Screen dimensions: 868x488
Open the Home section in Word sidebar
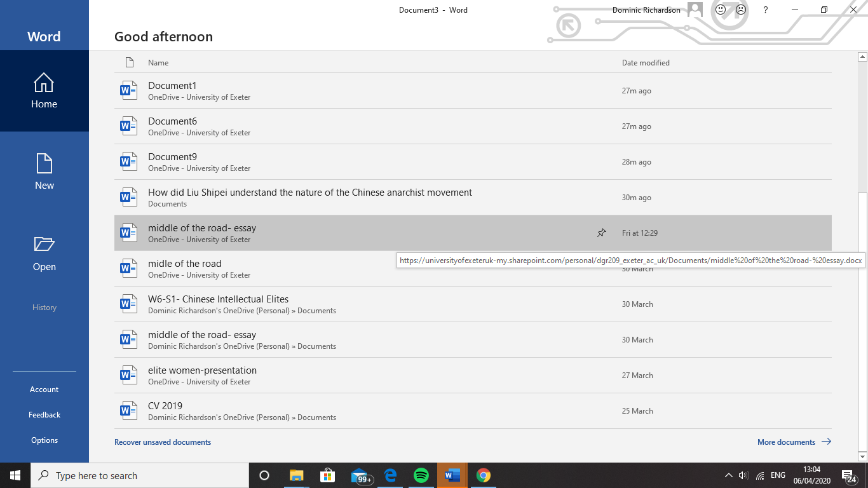coord(44,91)
